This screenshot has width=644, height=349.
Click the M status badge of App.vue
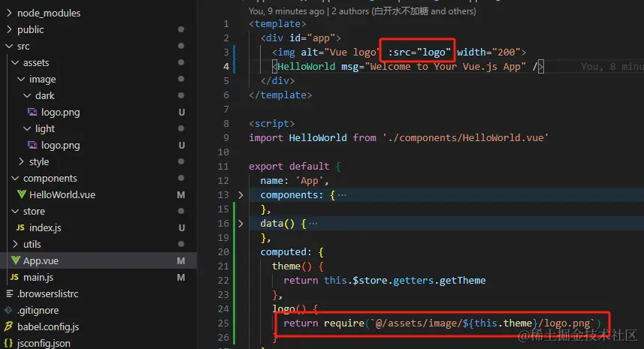coord(180,261)
